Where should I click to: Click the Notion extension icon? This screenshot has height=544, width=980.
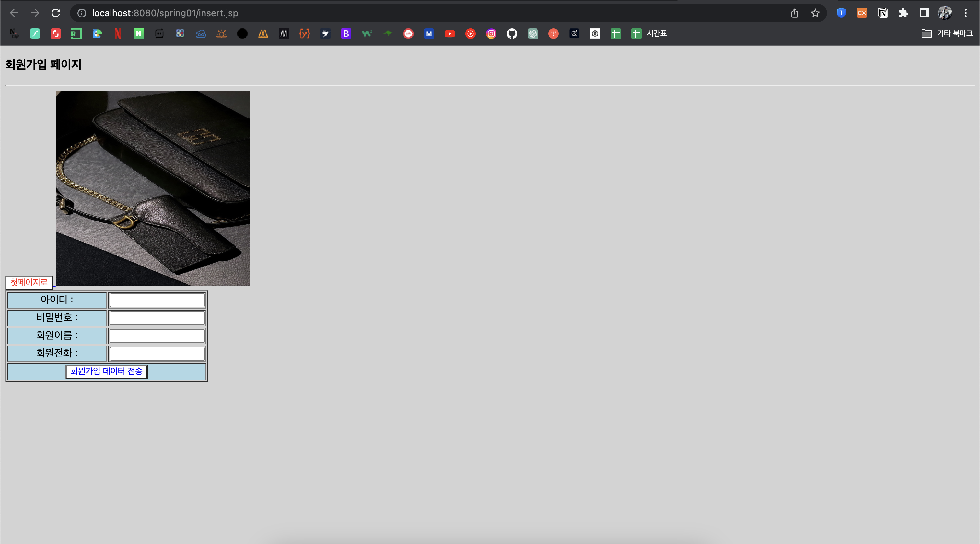coord(882,13)
